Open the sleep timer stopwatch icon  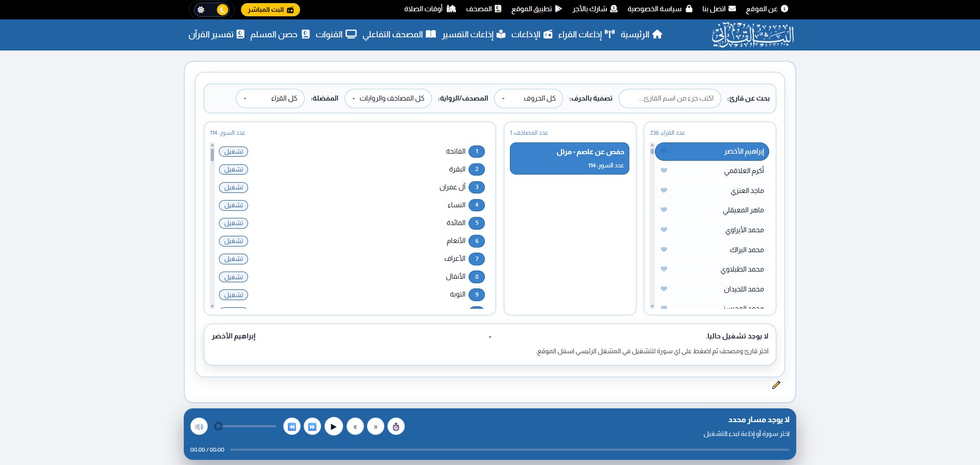click(x=396, y=426)
